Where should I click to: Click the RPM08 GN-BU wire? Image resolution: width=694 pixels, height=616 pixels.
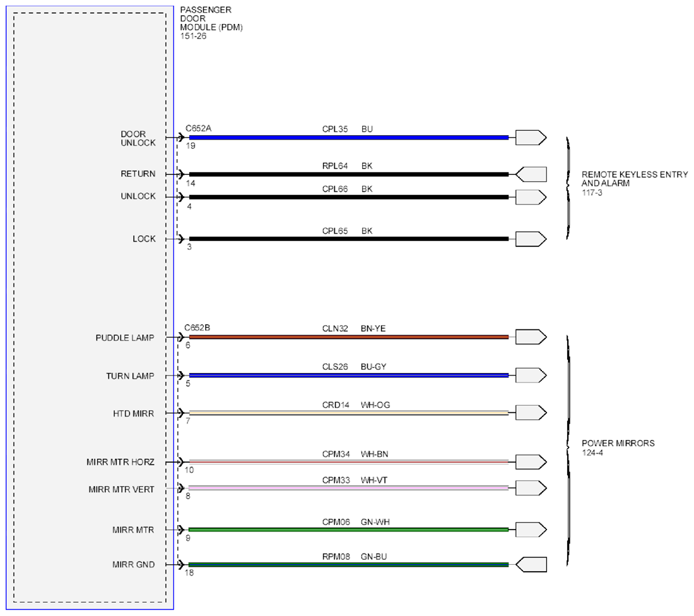click(349, 565)
